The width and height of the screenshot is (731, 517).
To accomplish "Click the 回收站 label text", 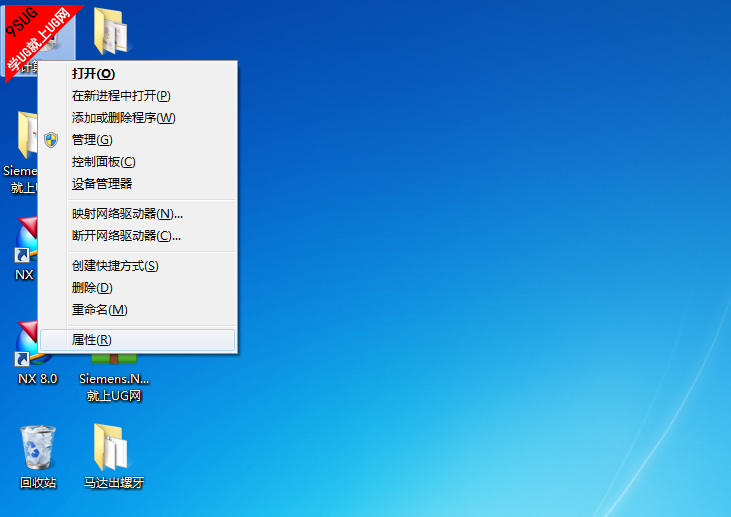I will click(x=38, y=483).
